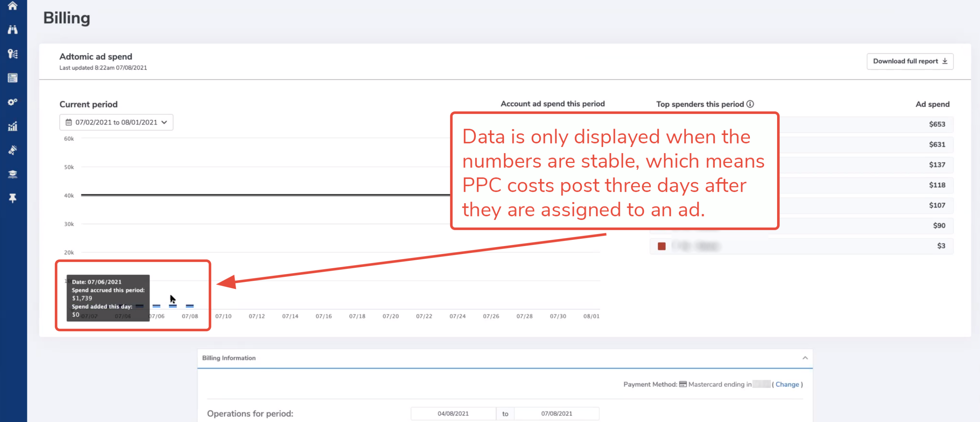This screenshot has height=422, width=980.
Task: Click the red top spender color swatch
Action: [x=661, y=246]
